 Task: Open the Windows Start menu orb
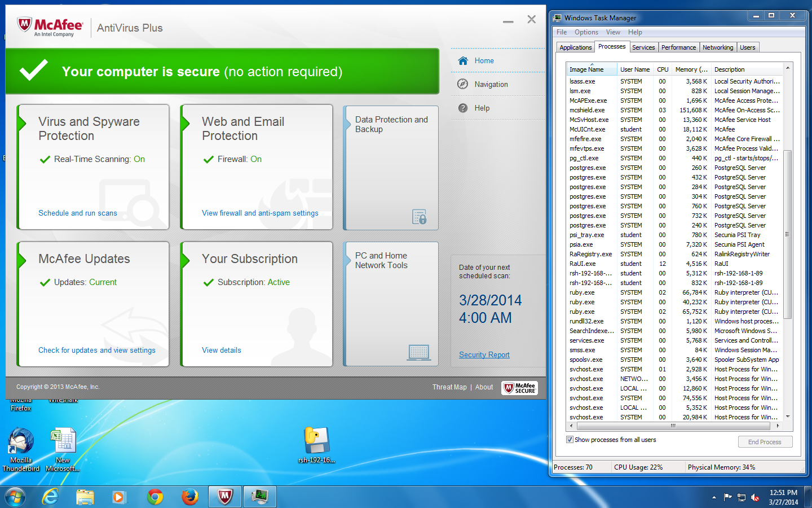[15, 497]
